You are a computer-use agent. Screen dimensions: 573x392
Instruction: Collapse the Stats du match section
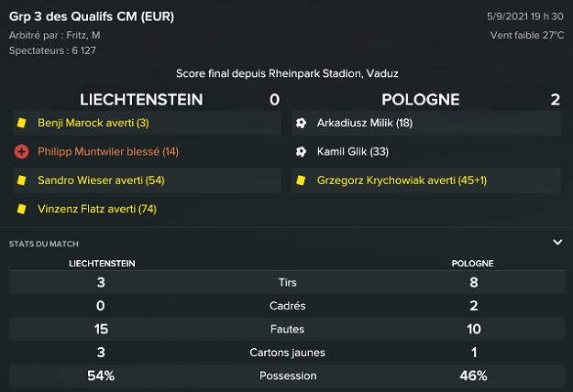coord(557,243)
